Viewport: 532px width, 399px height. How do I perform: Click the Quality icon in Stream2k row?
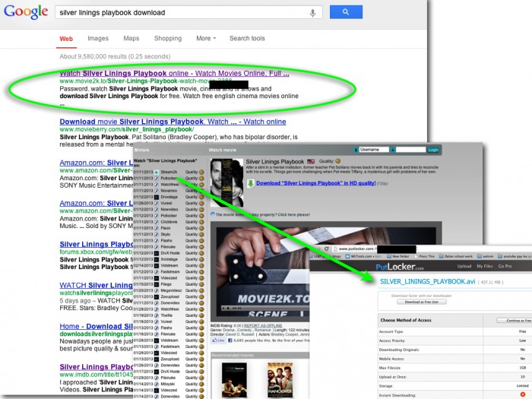click(x=201, y=172)
